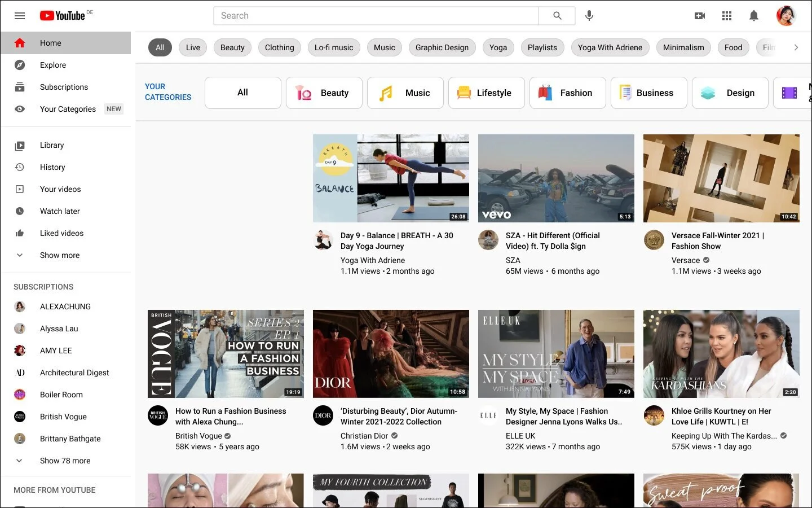Go to Home in sidebar
812x508 pixels.
pos(65,43)
